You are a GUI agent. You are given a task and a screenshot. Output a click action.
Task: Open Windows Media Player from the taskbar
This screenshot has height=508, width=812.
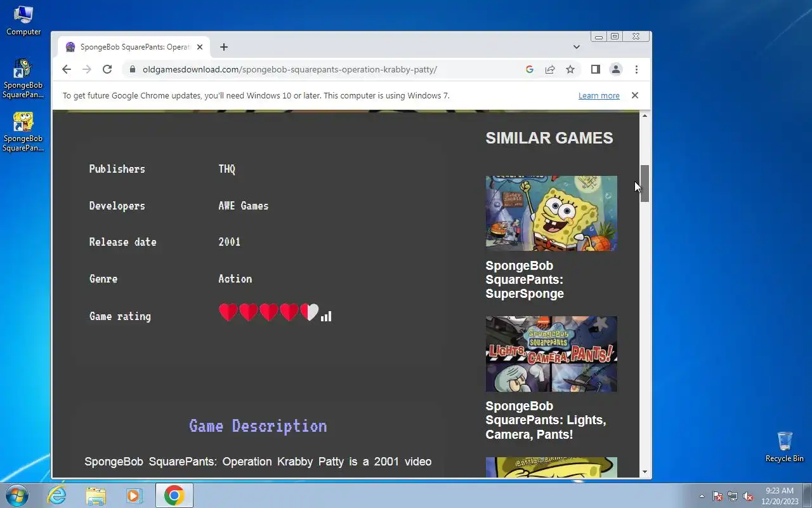coord(134,495)
